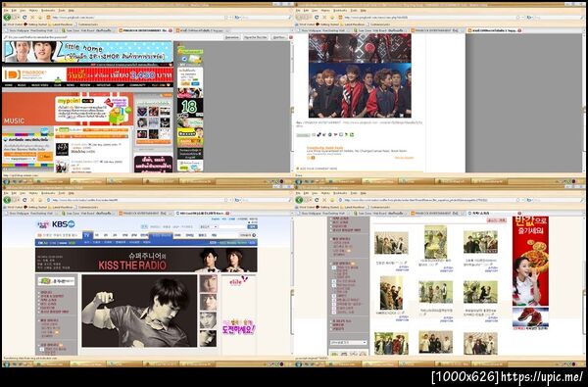Click the KBS search button next to the search field
Screen dimensions: 588x387
click(253, 226)
